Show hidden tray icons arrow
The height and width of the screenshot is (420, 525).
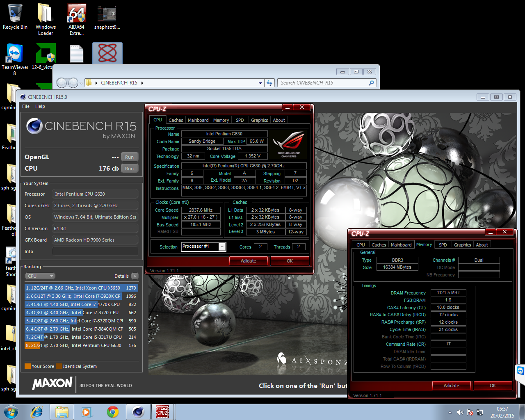click(x=450, y=412)
